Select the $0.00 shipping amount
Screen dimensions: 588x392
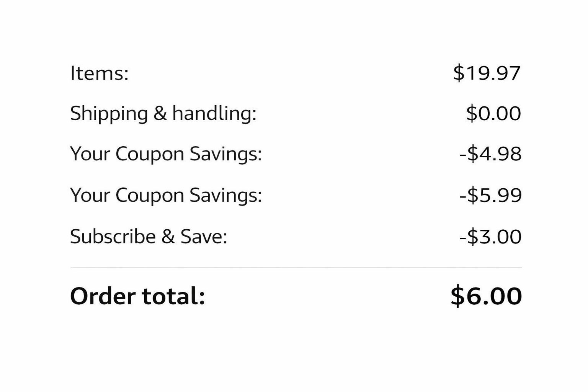pyautogui.click(x=493, y=114)
